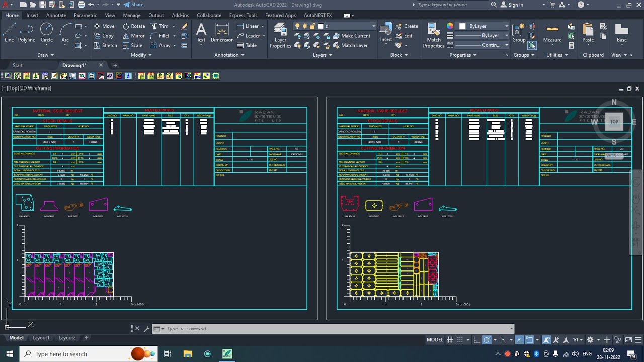Viewport: 644px width, 362px height.
Task: Expand the Draw panel
Action: tap(45, 55)
